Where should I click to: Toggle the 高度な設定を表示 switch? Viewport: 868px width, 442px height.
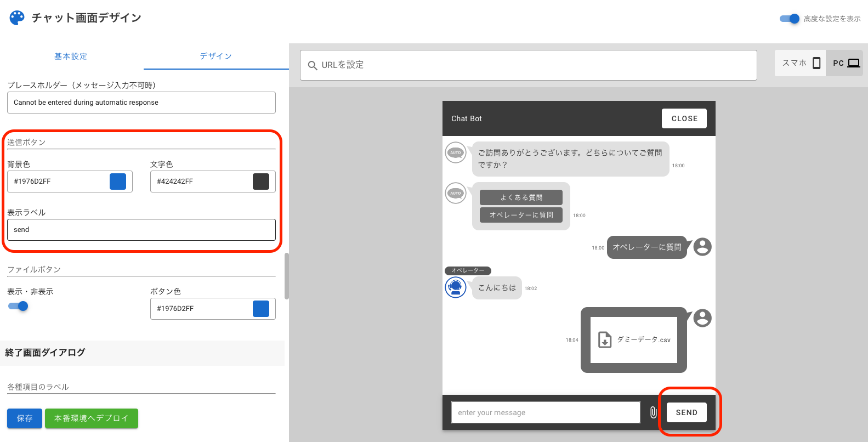point(790,19)
